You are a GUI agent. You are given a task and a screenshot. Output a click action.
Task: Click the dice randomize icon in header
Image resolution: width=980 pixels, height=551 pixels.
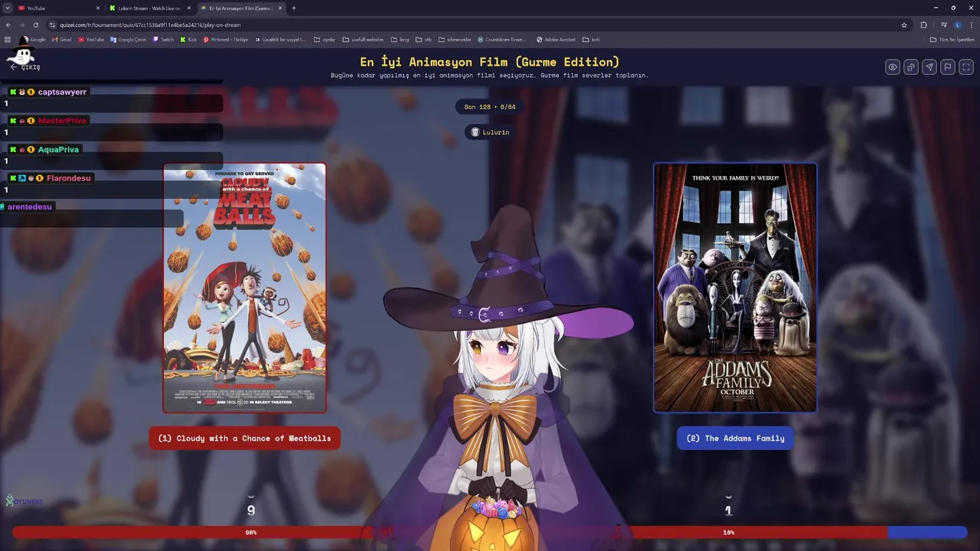(911, 67)
